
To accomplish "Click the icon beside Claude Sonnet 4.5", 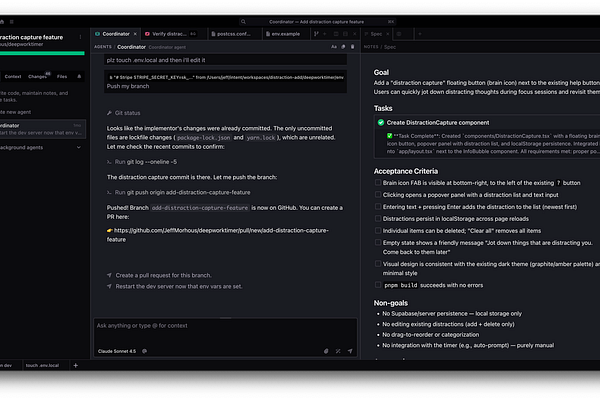I will pyautogui.click(x=144, y=351).
